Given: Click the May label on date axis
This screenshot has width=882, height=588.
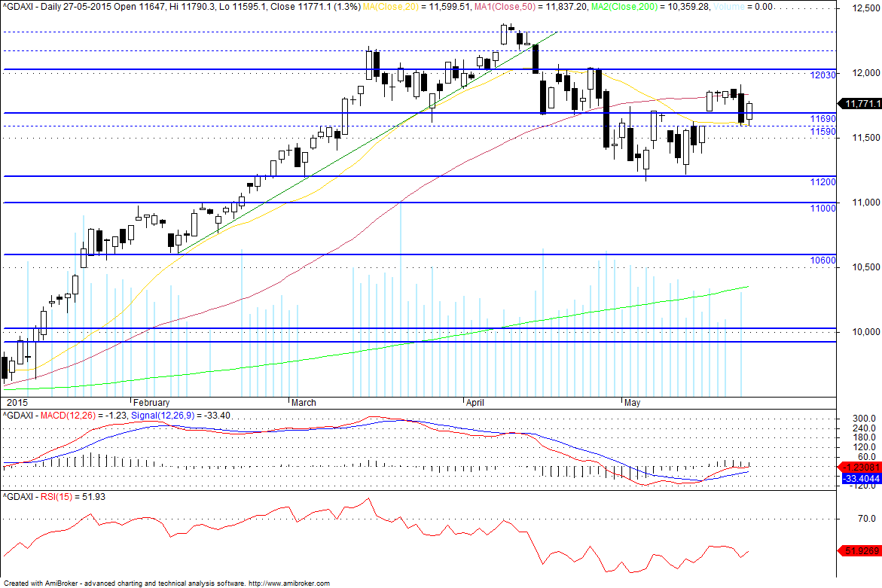Looking at the screenshot, I should coord(632,403).
